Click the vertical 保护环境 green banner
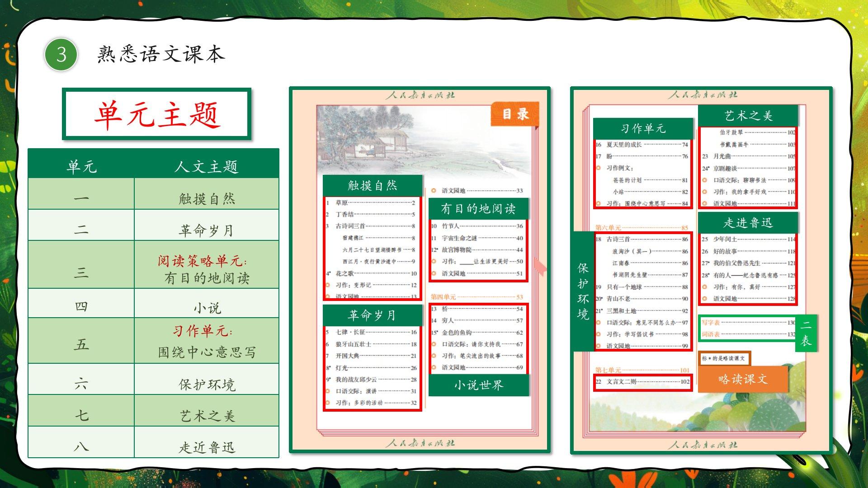This screenshot has height=488, width=868. tap(583, 291)
